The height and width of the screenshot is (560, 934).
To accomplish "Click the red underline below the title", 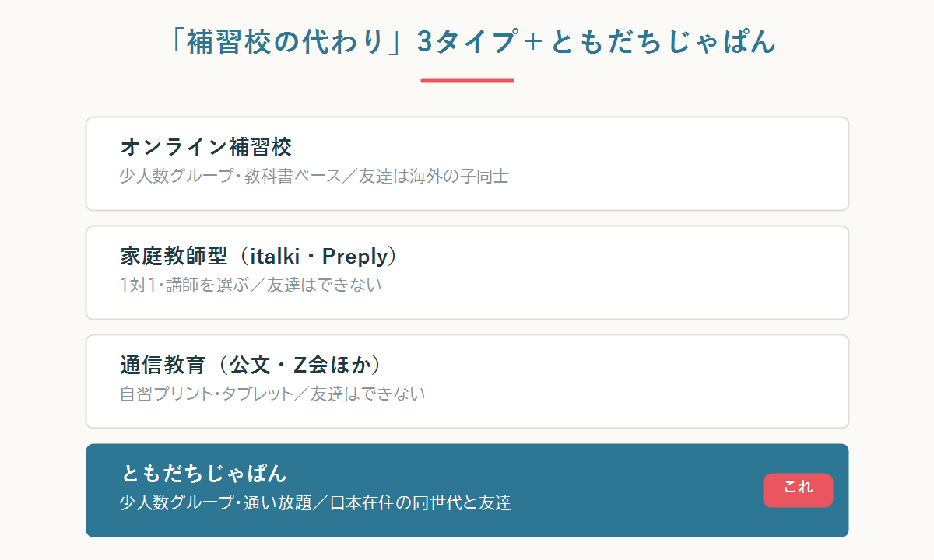I will click(x=467, y=80).
